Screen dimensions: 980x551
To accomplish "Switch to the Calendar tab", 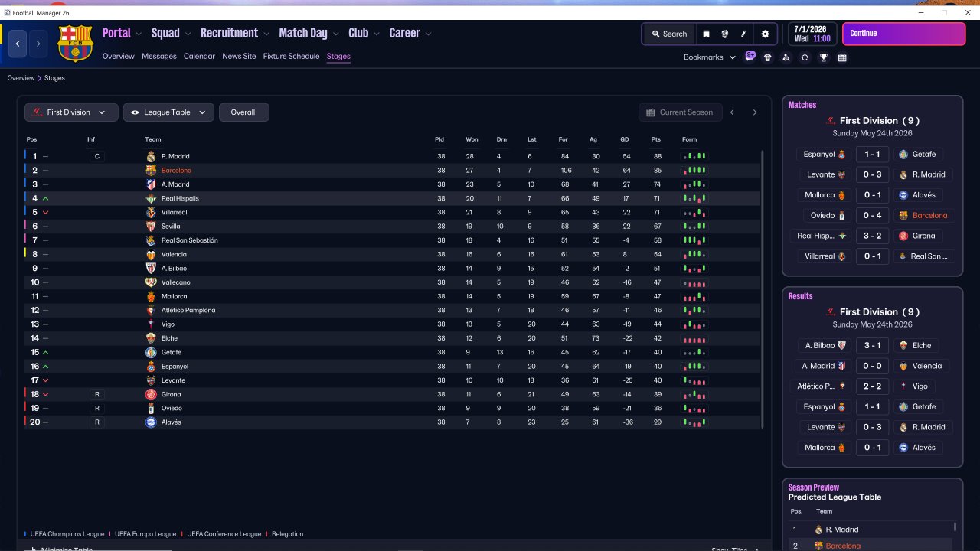I will pyautogui.click(x=199, y=57).
